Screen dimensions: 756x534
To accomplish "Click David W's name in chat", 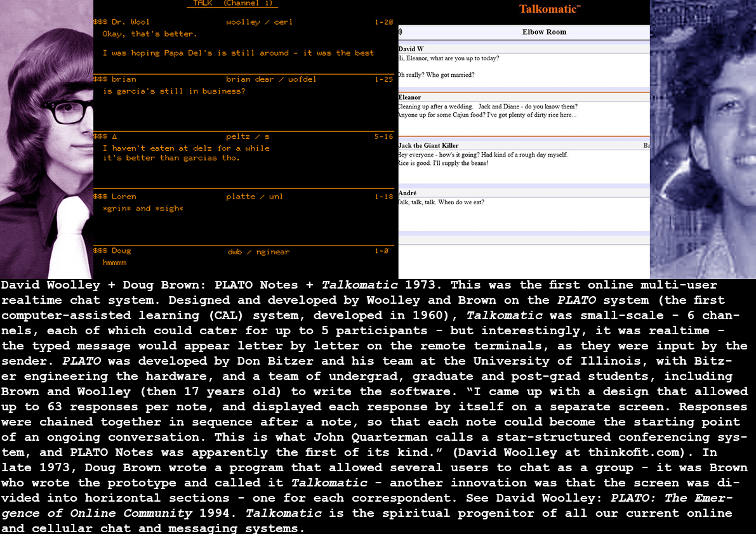I will (x=411, y=49).
